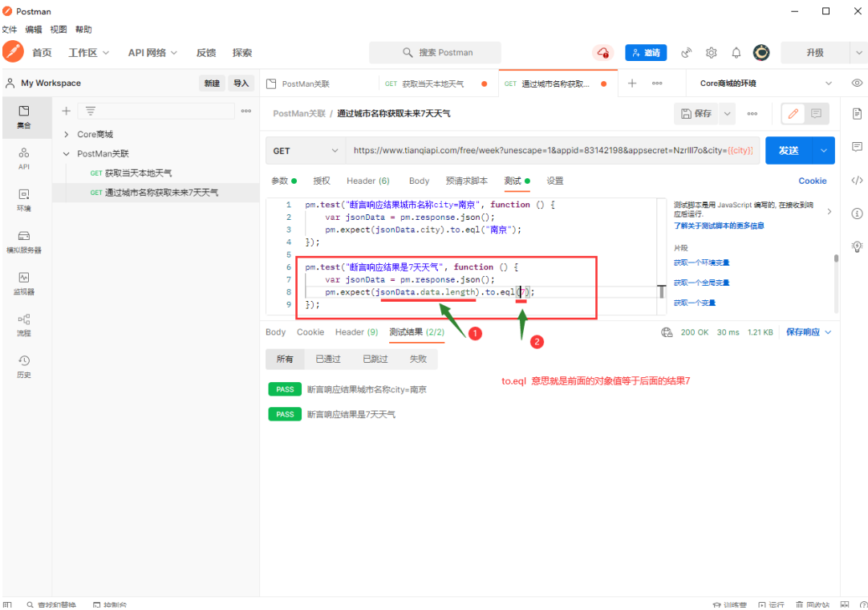Open the settings gear icon
Image resolution: width=868 pixels, height=610 pixels.
(712, 53)
